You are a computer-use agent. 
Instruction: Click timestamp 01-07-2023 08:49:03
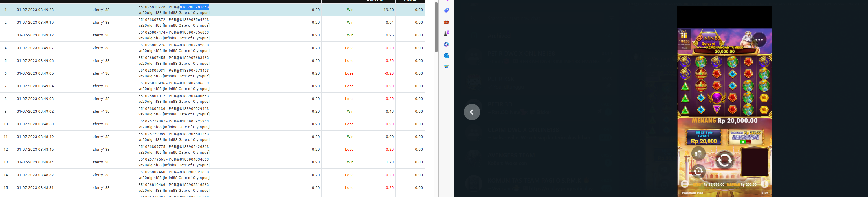pyautogui.click(x=35, y=99)
